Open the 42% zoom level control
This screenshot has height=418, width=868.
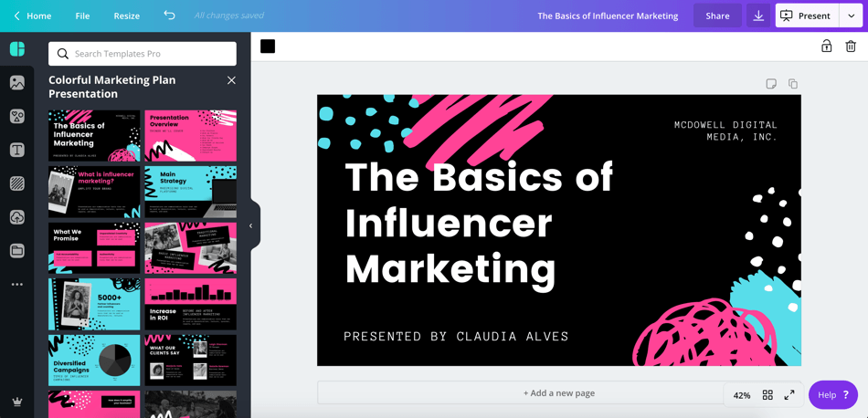pos(742,395)
